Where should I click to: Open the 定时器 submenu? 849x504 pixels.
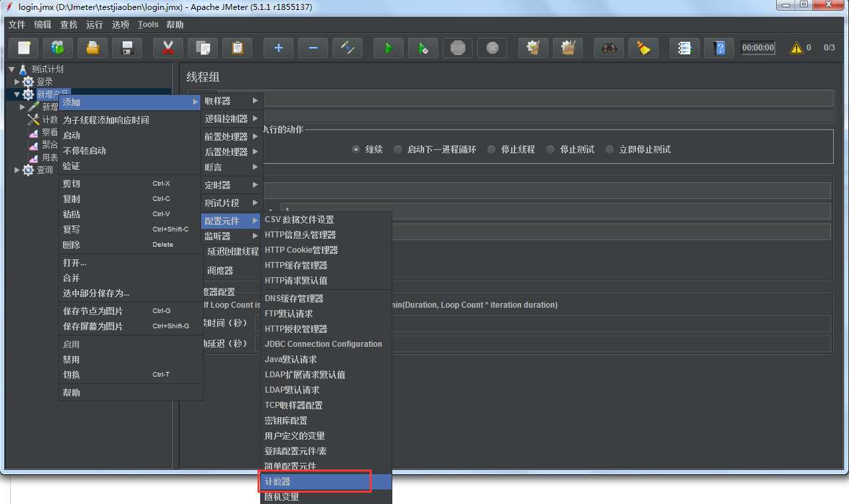click(x=232, y=185)
